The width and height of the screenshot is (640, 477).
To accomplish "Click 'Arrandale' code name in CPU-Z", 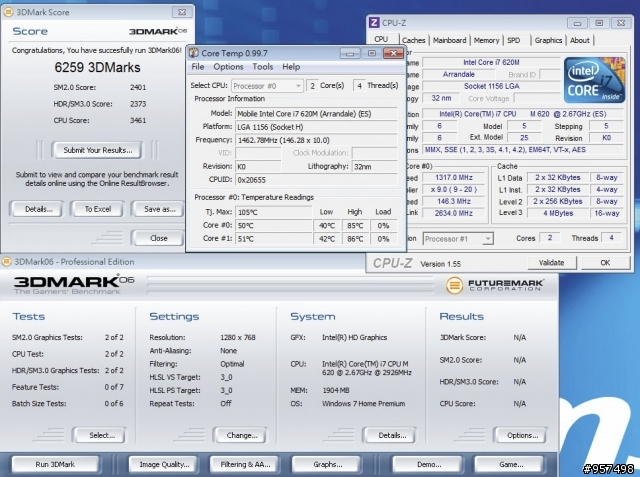I will pyautogui.click(x=458, y=74).
